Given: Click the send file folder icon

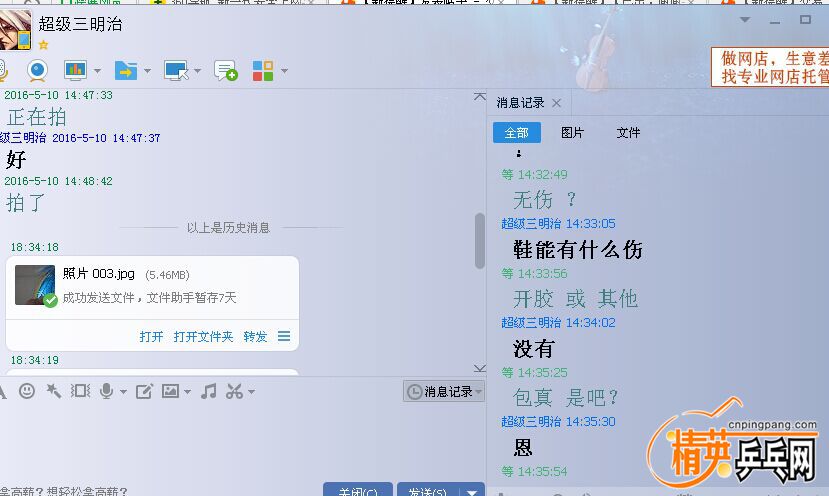Looking at the screenshot, I should (x=126, y=70).
